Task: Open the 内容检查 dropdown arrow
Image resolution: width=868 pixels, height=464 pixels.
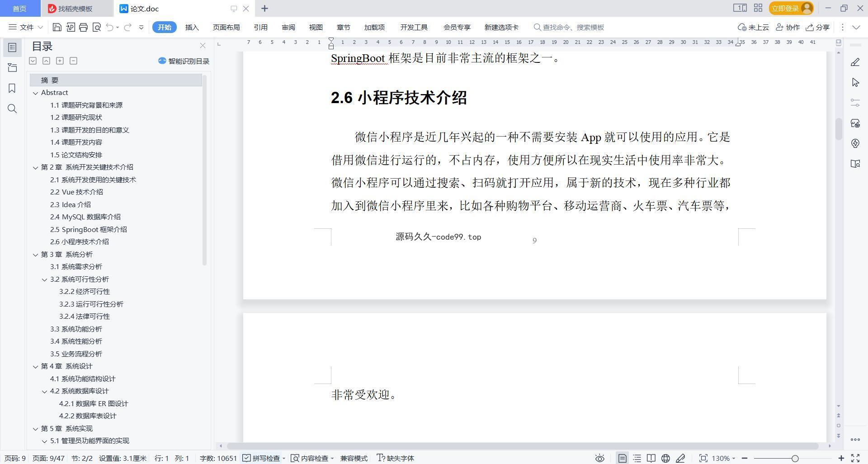Action: click(332, 458)
